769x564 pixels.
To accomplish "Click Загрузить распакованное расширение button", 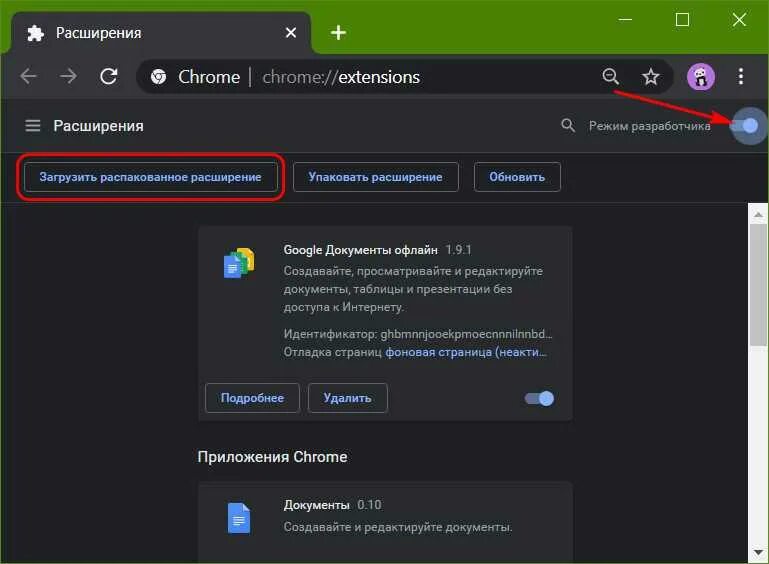I will (x=151, y=177).
